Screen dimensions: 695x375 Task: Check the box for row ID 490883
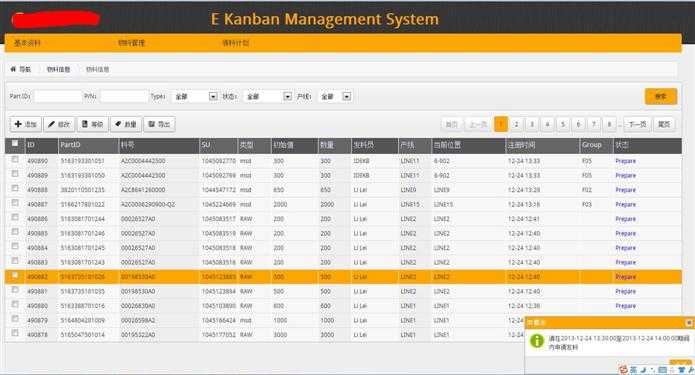15,261
